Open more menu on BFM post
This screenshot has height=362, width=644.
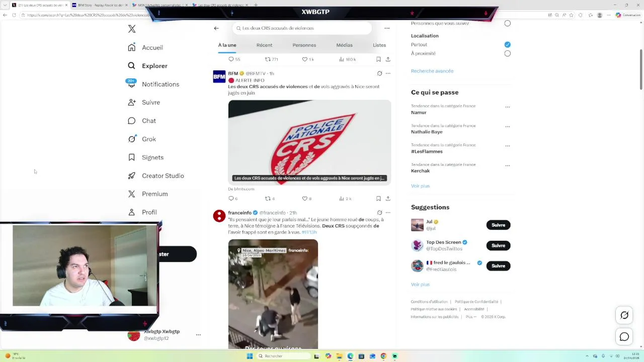(x=388, y=73)
